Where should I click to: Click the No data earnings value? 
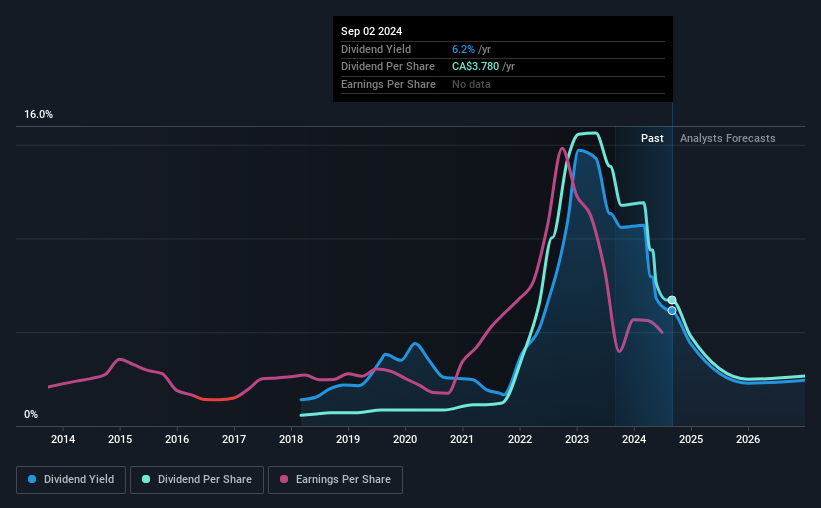471,84
